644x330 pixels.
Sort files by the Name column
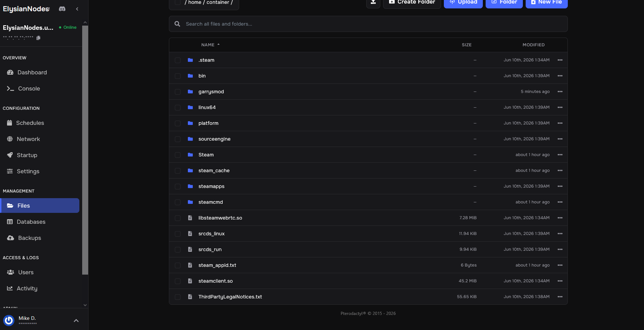coord(210,45)
